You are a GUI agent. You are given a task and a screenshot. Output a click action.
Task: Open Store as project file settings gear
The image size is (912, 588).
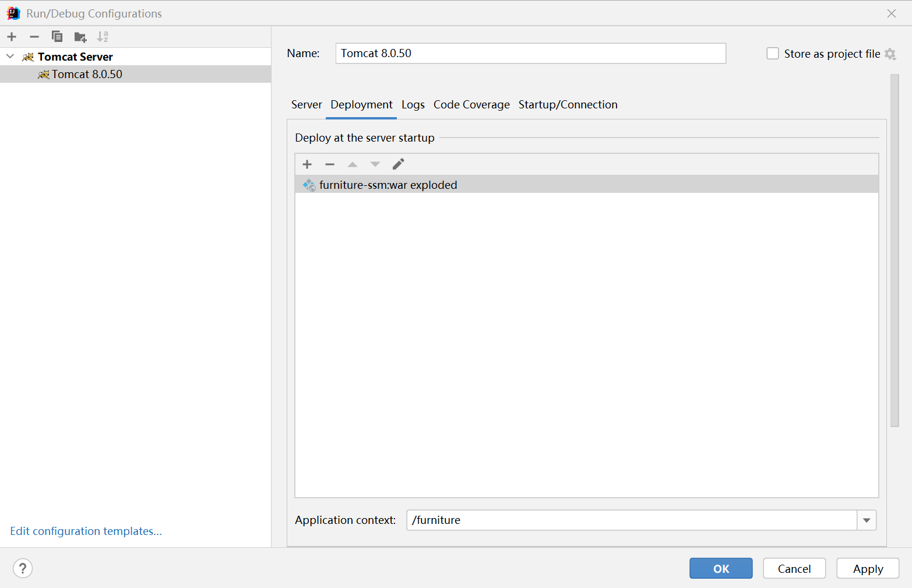(x=890, y=54)
